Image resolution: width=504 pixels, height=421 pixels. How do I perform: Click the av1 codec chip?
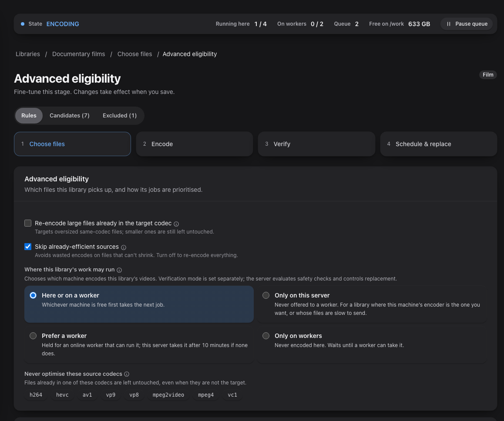coord(87,395)
